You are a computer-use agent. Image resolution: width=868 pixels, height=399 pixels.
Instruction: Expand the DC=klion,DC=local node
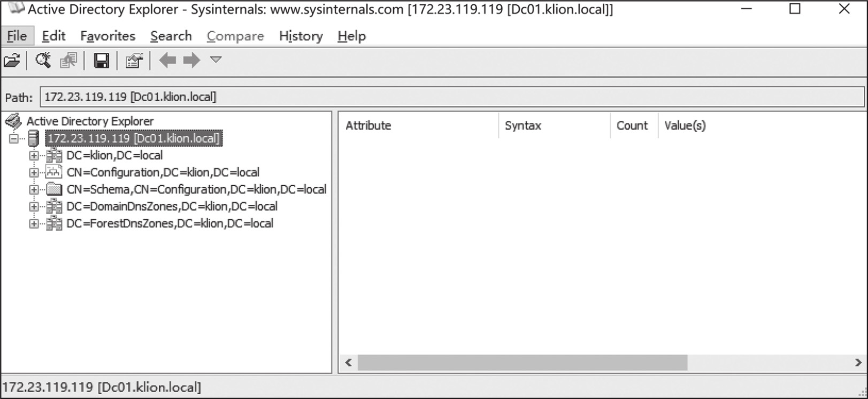coord(34,156)
